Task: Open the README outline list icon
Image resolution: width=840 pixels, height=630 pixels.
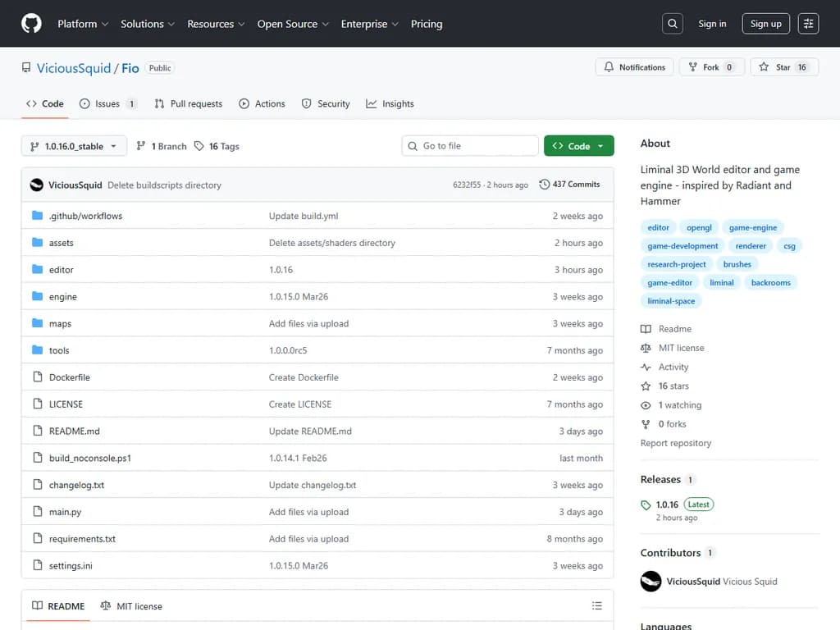Action: click(x=596, y=606)
